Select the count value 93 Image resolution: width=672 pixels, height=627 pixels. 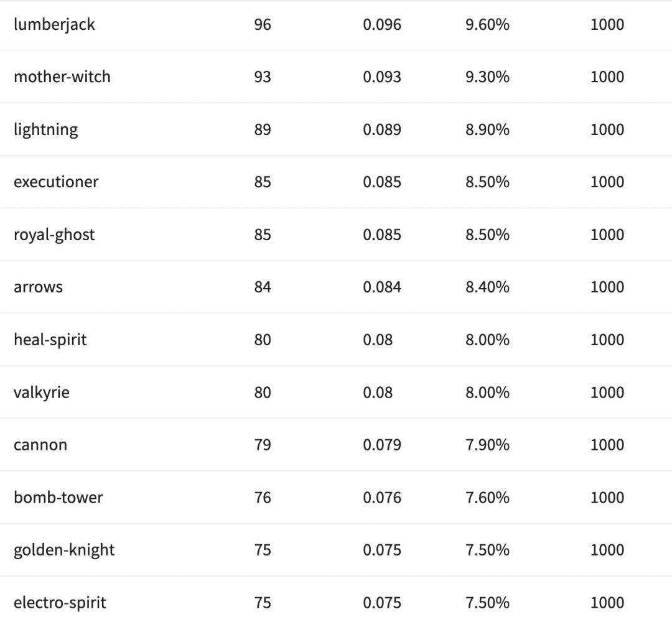tap(263, 77)
